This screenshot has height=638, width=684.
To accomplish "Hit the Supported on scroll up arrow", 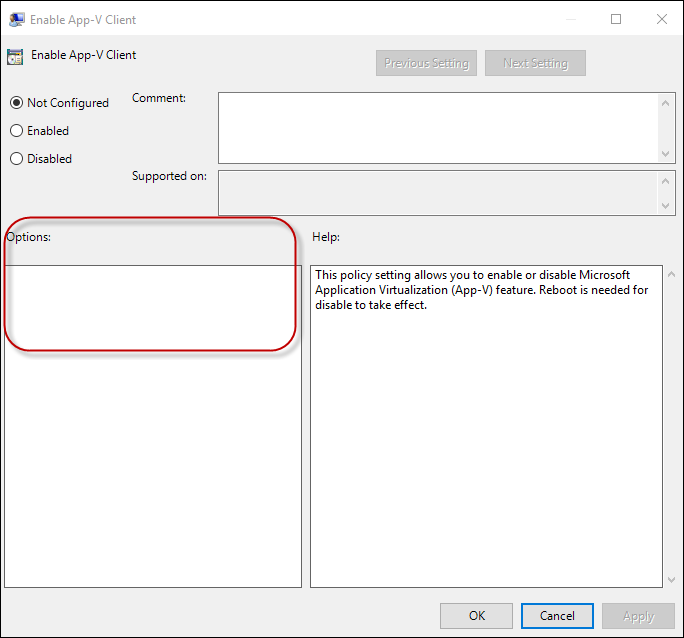I will point(667,179).
